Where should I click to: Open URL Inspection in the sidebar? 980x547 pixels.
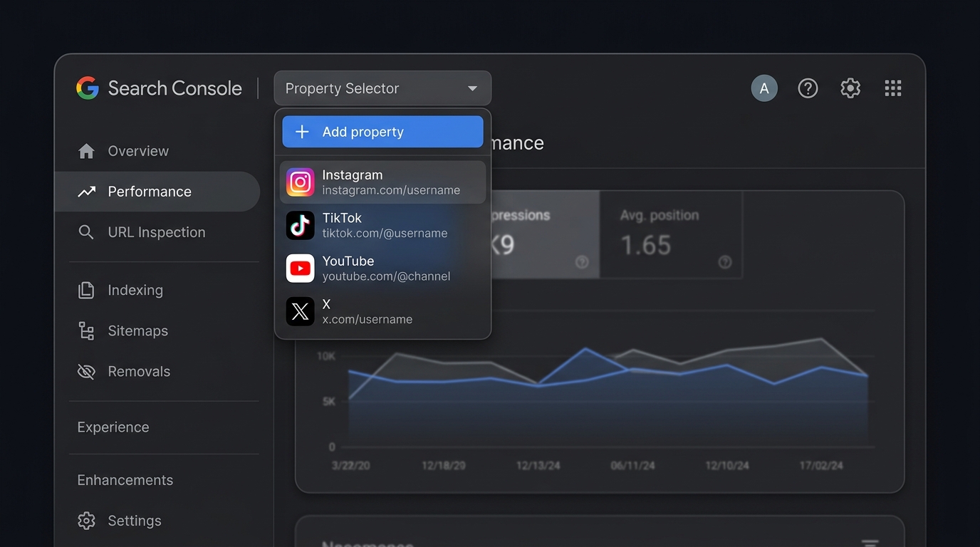pyautogui.click(x=157, y=232)
